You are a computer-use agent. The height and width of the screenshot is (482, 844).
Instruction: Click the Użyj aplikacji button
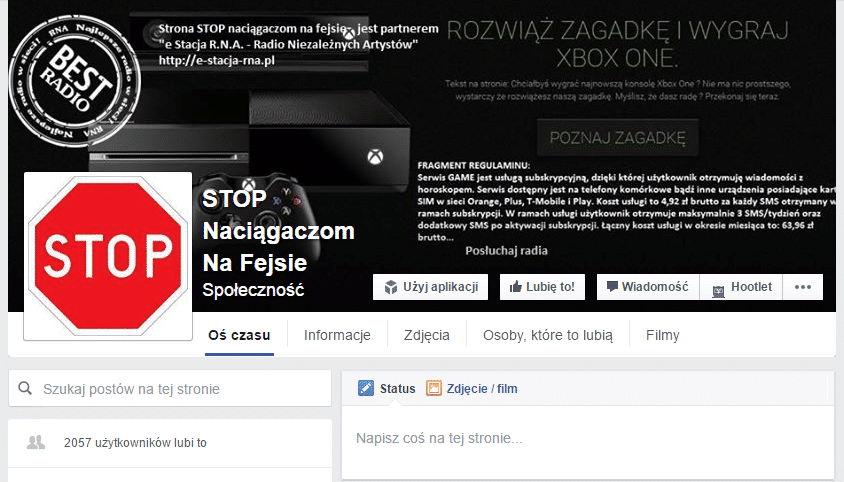(x=430, y=287)
